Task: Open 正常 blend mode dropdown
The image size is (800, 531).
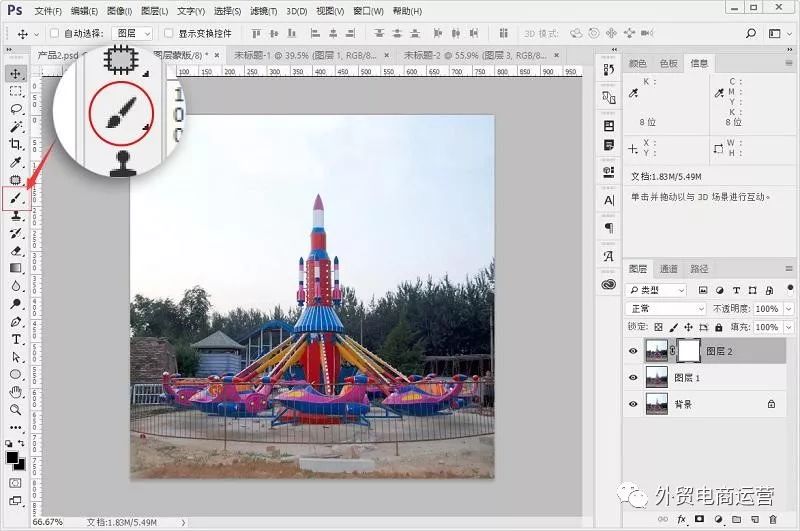Action: 666,309
